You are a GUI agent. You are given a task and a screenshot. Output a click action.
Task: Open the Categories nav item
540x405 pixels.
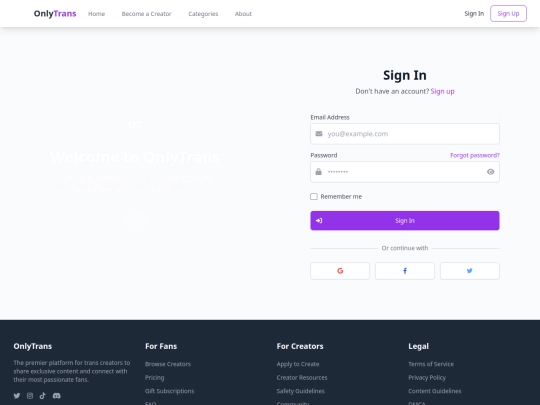coord(203,14)
